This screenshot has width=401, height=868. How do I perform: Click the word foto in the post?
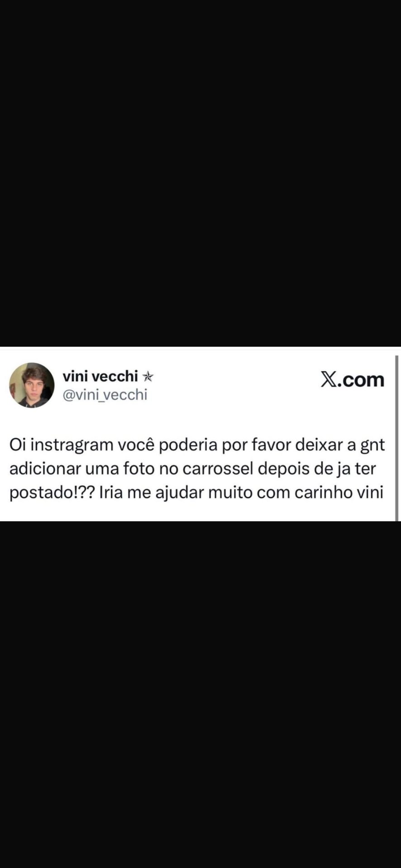pos(139,468)
